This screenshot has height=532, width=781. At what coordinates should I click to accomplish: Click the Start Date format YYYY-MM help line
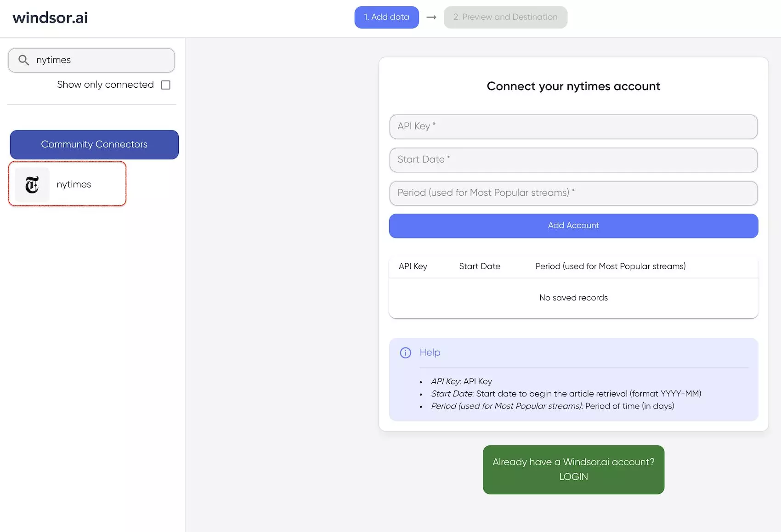[x=566, y=394]
